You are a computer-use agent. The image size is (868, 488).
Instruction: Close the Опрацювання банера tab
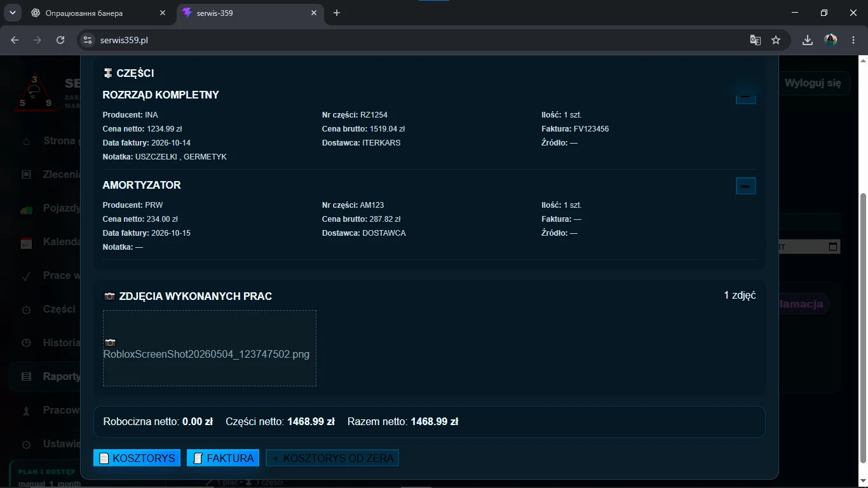[162, 13]
